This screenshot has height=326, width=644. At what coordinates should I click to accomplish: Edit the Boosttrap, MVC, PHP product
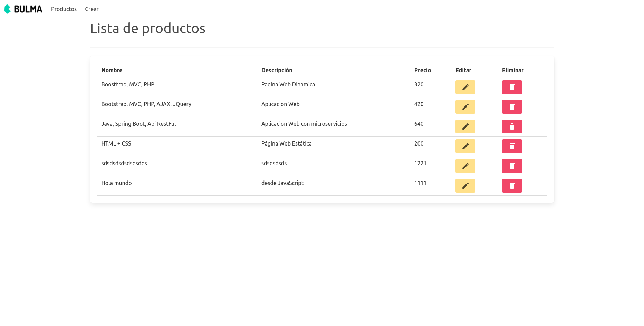[465, 87]
